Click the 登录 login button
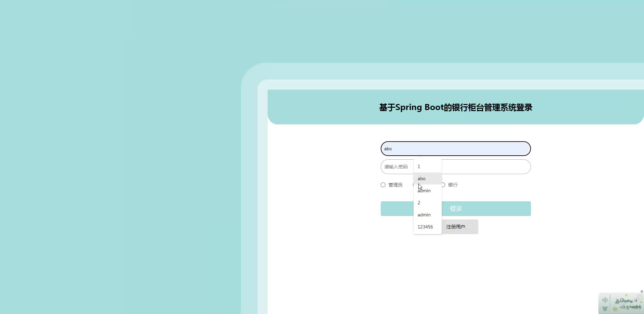644x314 pixels. point(455,209)
